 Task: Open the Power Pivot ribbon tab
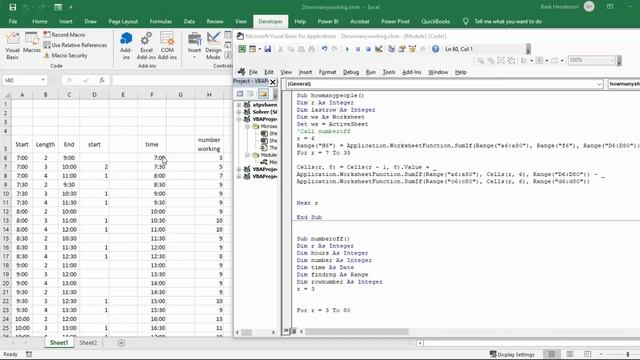tap(395, 21)
